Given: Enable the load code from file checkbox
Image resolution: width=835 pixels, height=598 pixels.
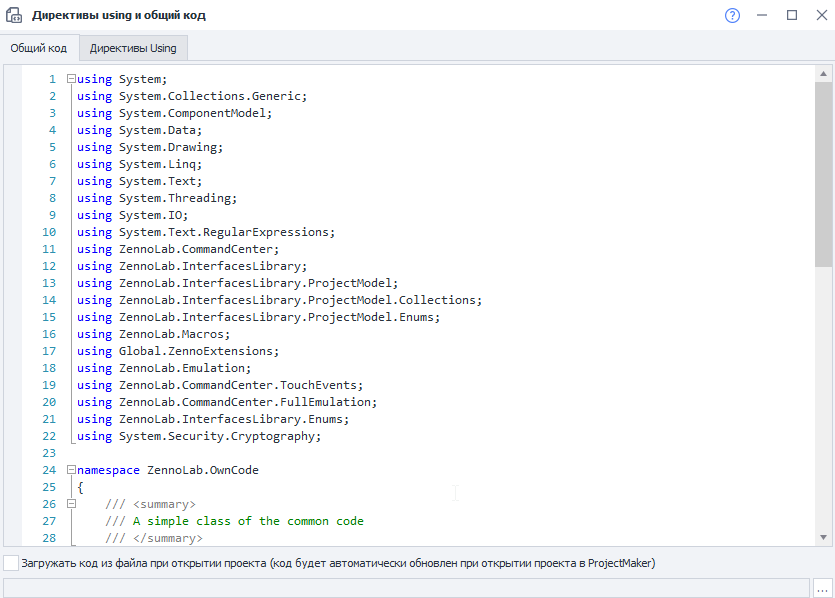Looking at the screenshot, I should pos(10,563).
